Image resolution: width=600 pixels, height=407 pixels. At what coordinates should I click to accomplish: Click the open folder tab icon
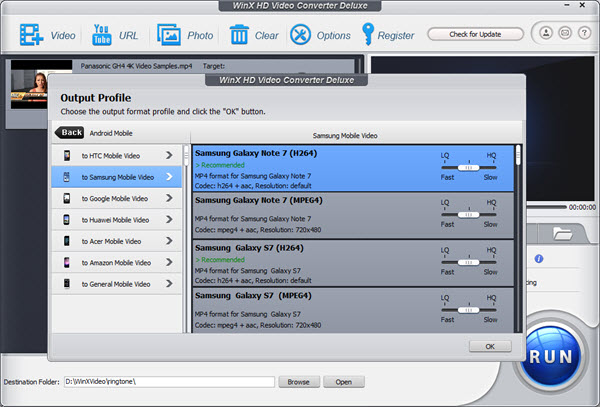pos(562,234)
